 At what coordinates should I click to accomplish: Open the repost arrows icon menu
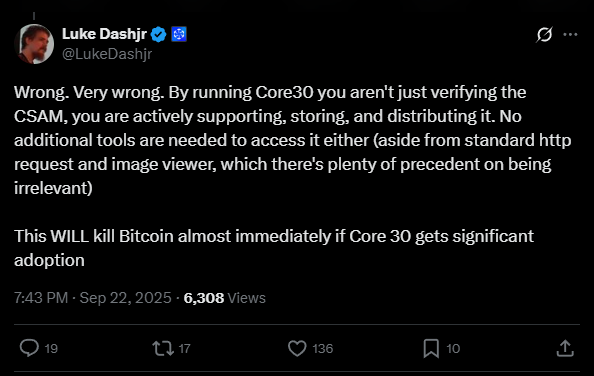[x=163, y=348]
